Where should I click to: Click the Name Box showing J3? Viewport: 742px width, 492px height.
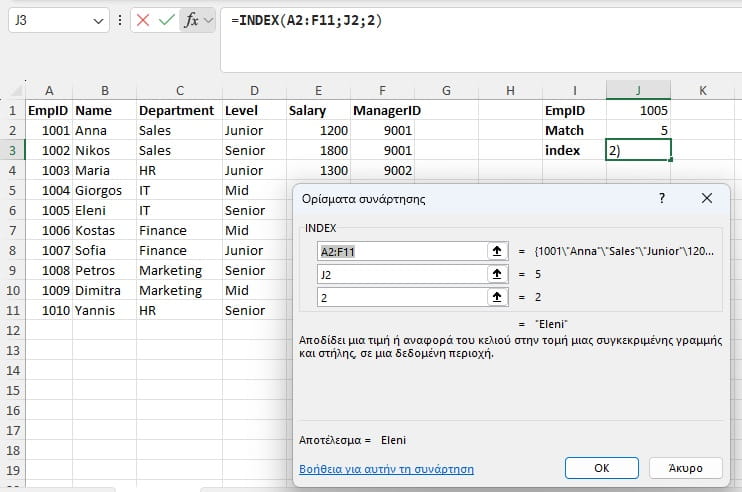tap(50, 20)
